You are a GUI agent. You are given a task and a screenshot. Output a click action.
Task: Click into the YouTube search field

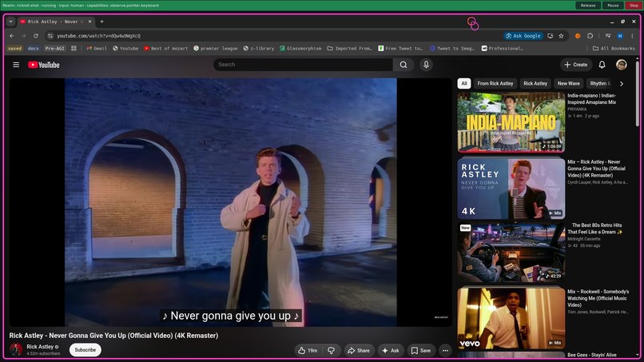pos(303,65)
